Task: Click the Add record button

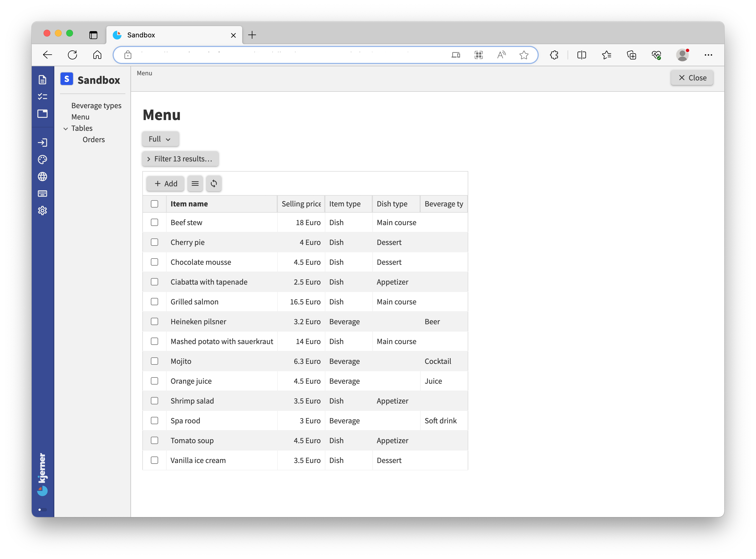Action: [x=166, y=183]
